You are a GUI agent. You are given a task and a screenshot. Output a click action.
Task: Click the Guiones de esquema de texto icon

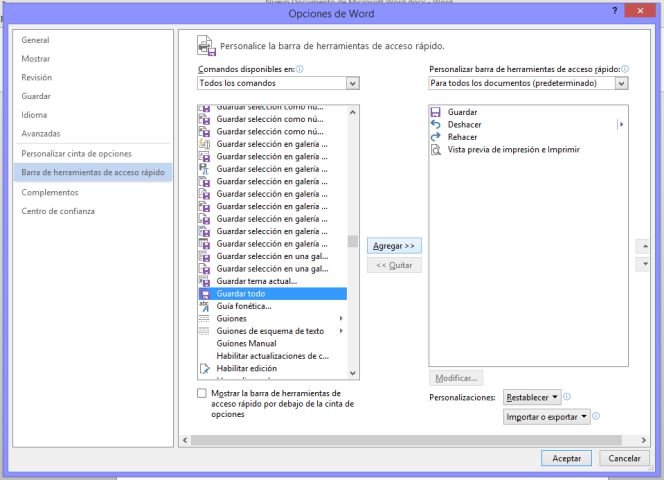pos(205,331)
